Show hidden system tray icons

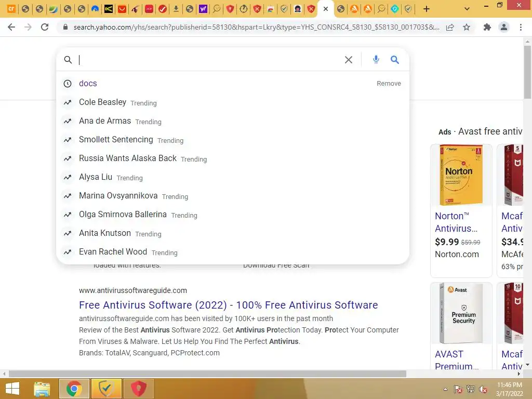pos(445,389)
